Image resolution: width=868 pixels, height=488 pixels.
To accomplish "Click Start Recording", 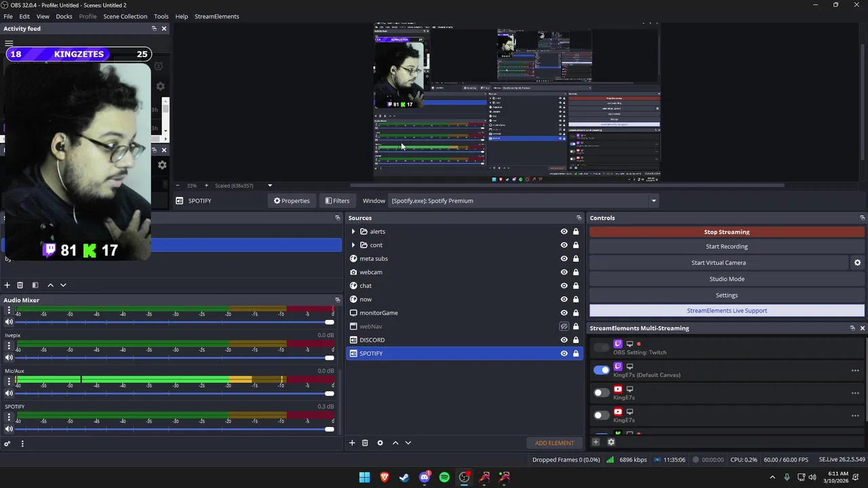I will 727,247.
